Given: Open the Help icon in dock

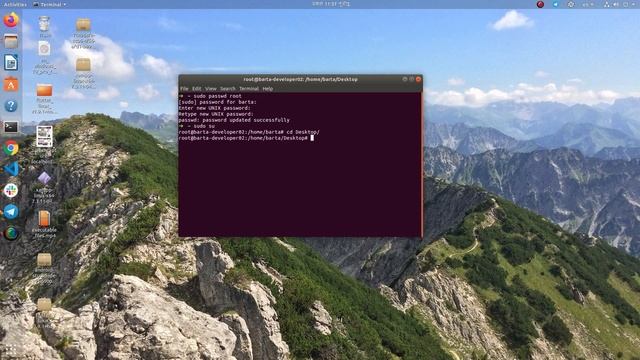Looking at the screenshot, I should pyautogui.click(x=11, y=105).
